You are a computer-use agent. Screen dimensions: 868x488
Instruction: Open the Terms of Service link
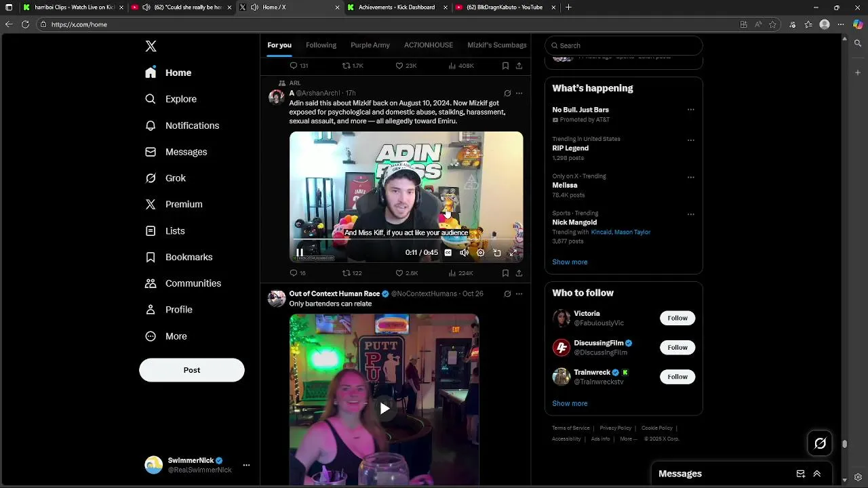(571, 428)
